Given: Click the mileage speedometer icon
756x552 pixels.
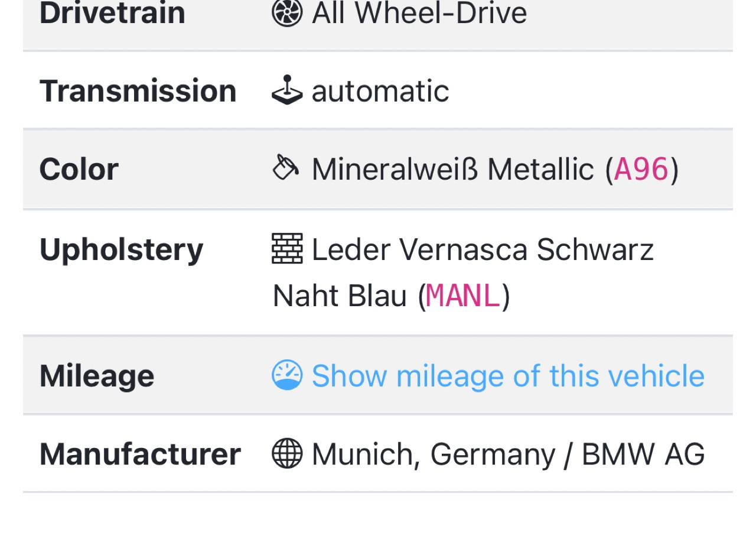Looking at the screenshot, I should point(287,375).
